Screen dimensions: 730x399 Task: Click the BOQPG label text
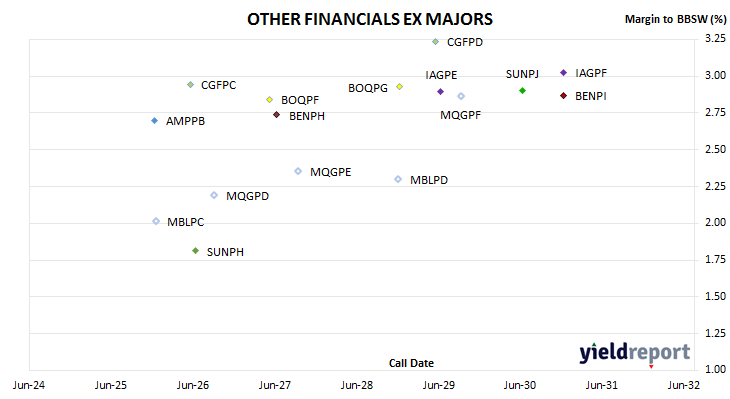pos(368,88)
